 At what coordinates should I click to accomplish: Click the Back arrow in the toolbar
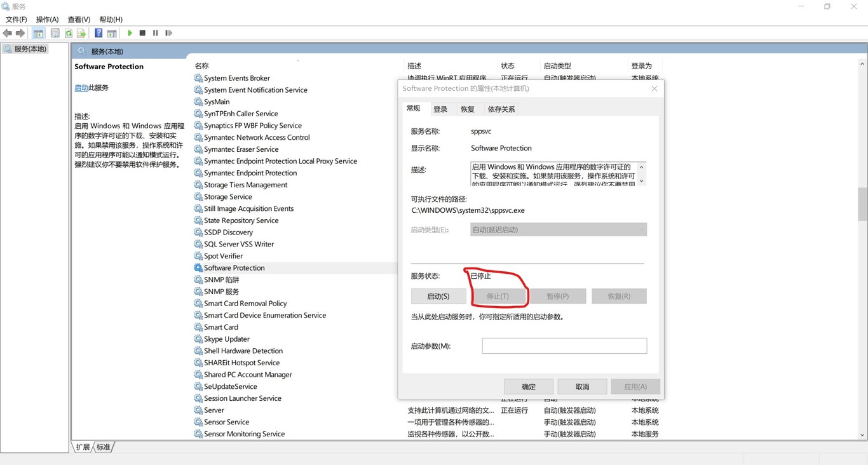tap(8, 33)
